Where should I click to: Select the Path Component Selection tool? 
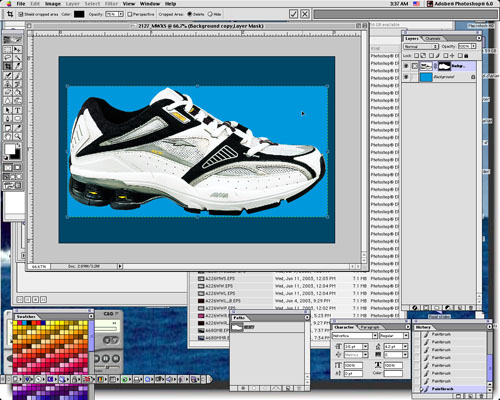8,110
